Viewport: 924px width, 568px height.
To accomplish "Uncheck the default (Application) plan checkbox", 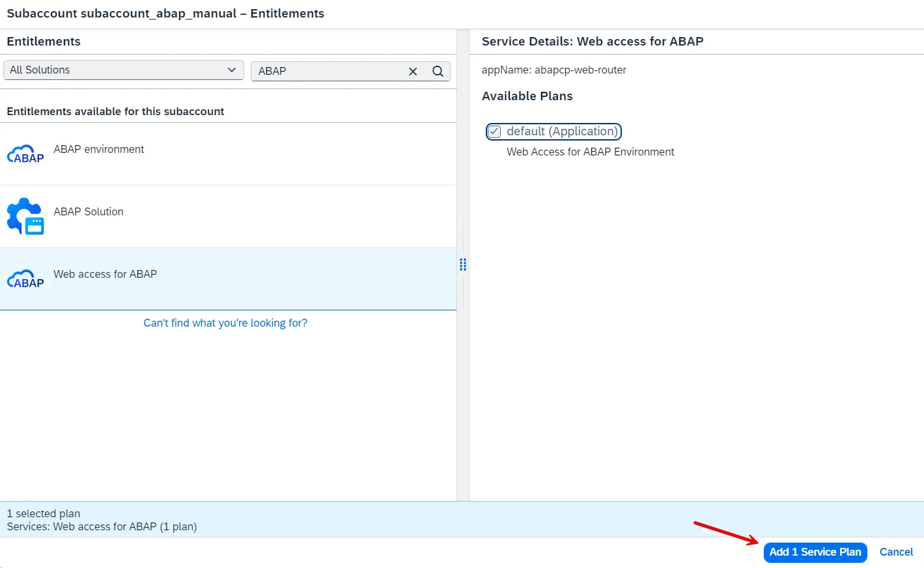I will tap(495, 131).
